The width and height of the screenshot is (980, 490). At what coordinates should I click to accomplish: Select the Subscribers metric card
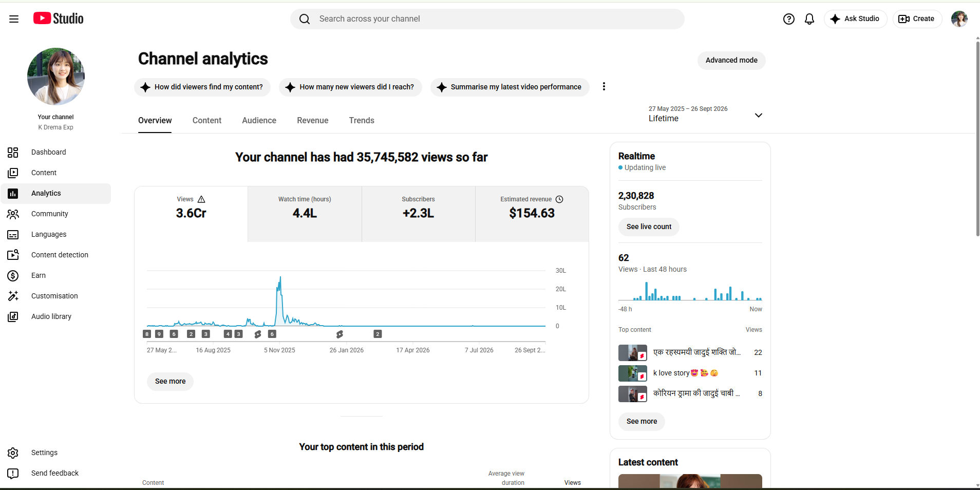point(418,214)
